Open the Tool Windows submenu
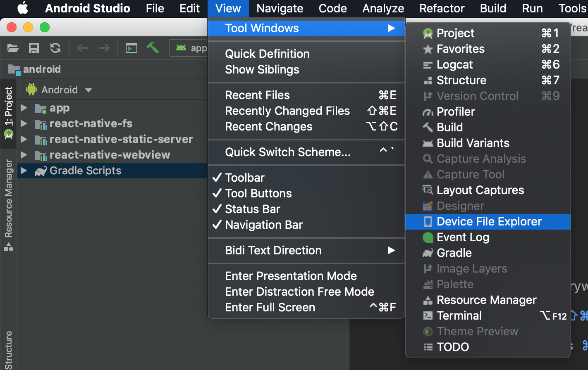Screen dimensions: 588x370 point(306,28)
